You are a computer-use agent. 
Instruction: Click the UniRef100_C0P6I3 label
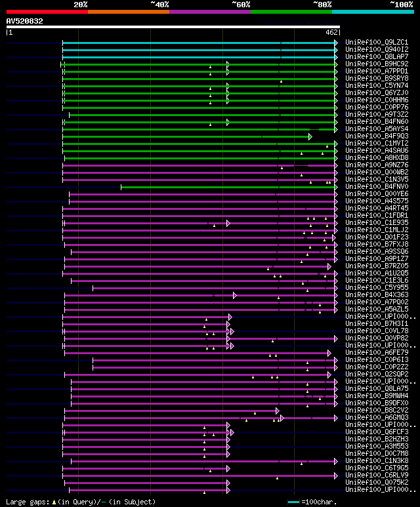point(377,360)
